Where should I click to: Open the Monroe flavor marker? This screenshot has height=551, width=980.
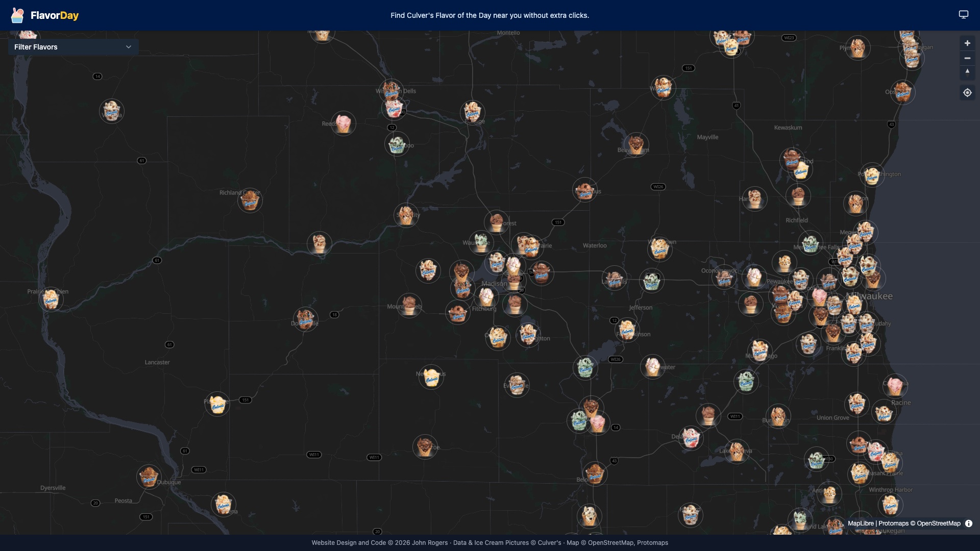(x=425, y=447)
